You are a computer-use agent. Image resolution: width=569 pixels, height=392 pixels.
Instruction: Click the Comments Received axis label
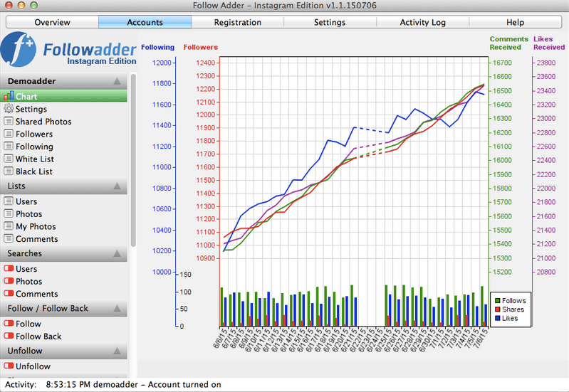tap(508, 43)
